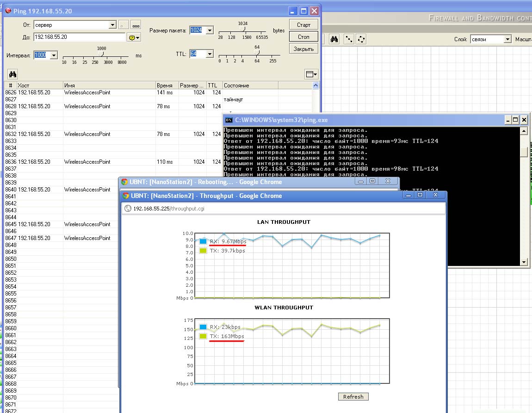Click the gear icon next to destination field

134,37
